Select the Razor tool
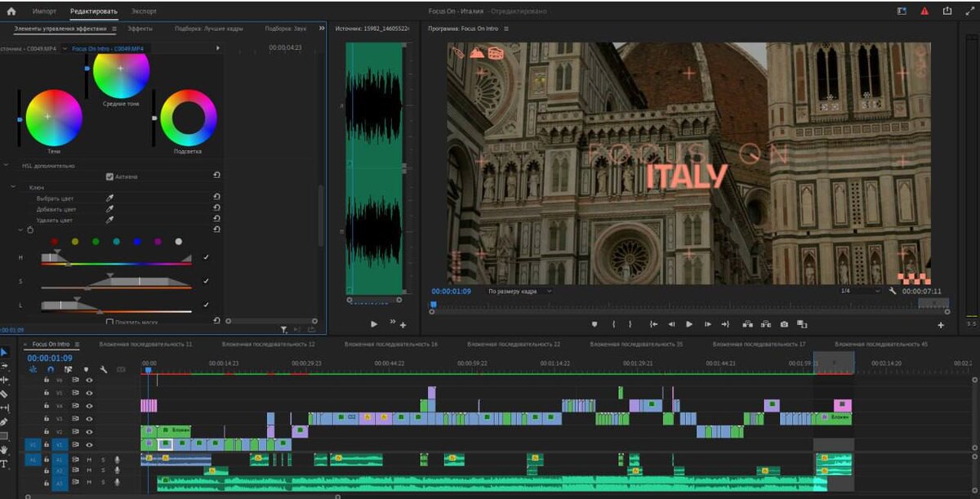 [x=5, y=394]
